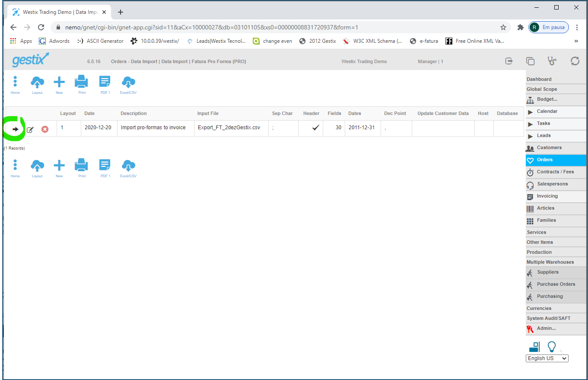Open Families in sidebar
588x380 pixels.
pyautogui.click(x=556, y=220)
